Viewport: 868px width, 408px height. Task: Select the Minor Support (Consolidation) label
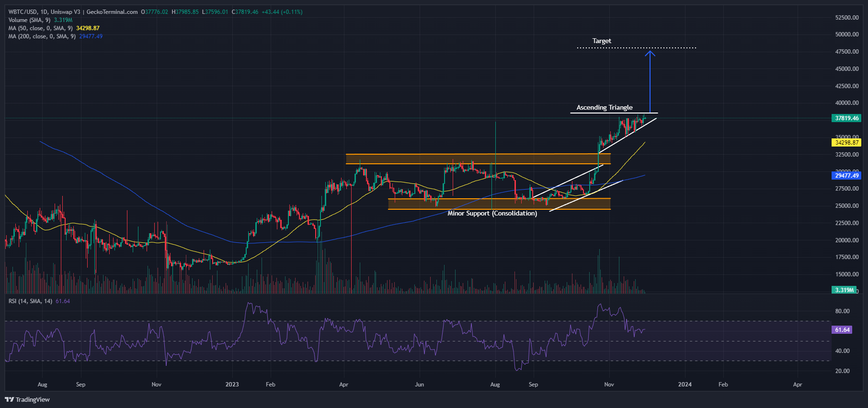492,214
